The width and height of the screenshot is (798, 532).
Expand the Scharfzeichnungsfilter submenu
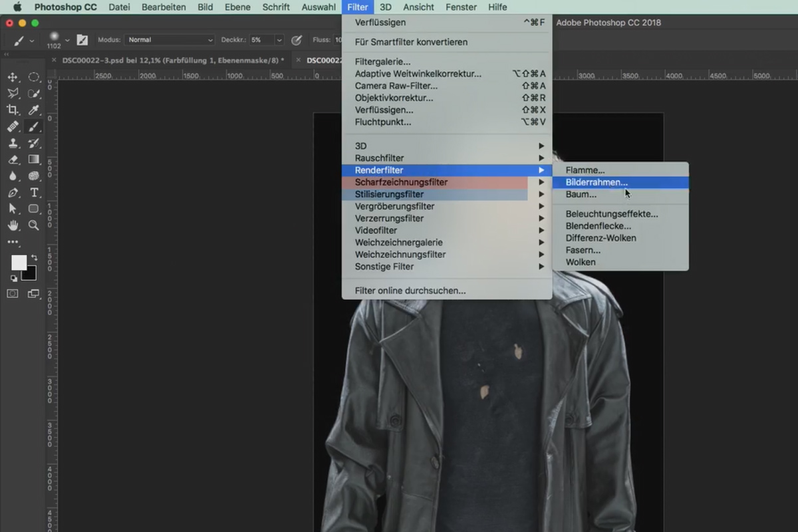pos(447,182)
